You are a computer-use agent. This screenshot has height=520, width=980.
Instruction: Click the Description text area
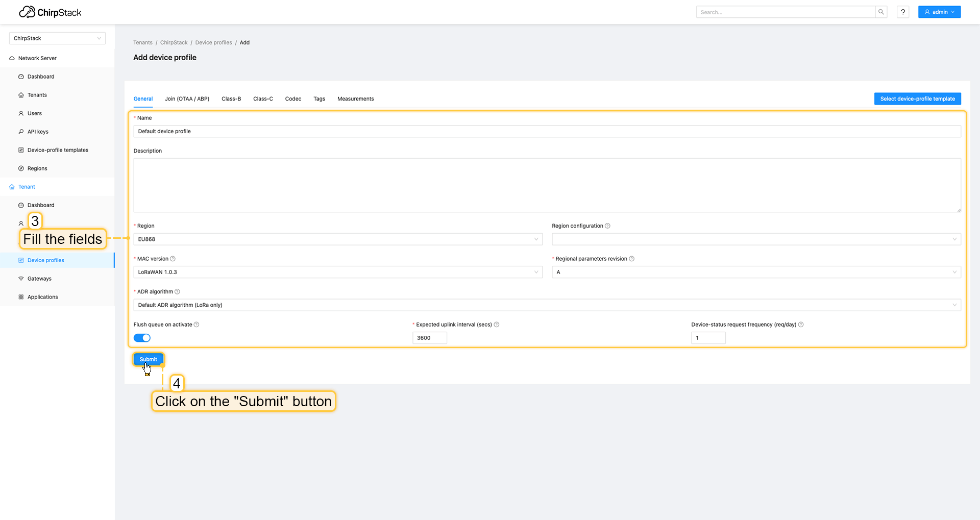(x=547, y=185)
